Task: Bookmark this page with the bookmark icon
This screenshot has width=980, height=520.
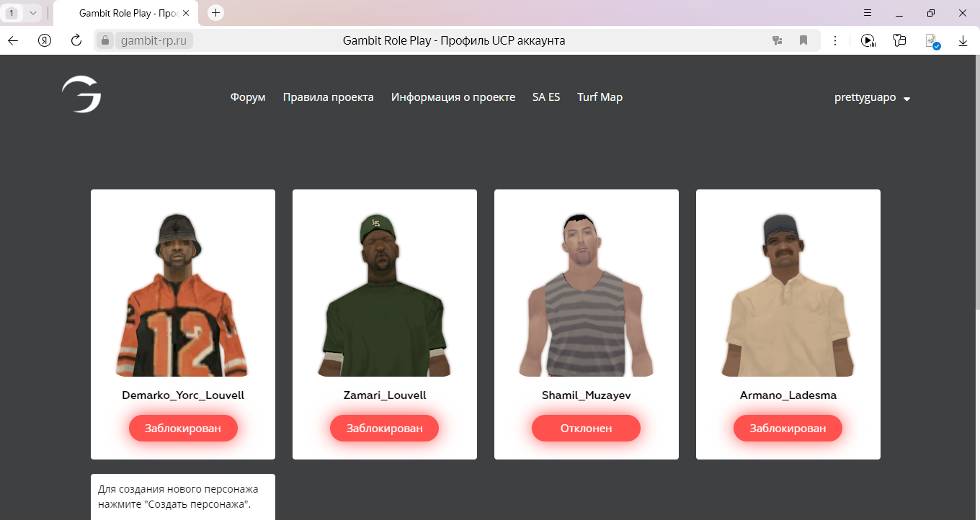Action: coord(803,41)
